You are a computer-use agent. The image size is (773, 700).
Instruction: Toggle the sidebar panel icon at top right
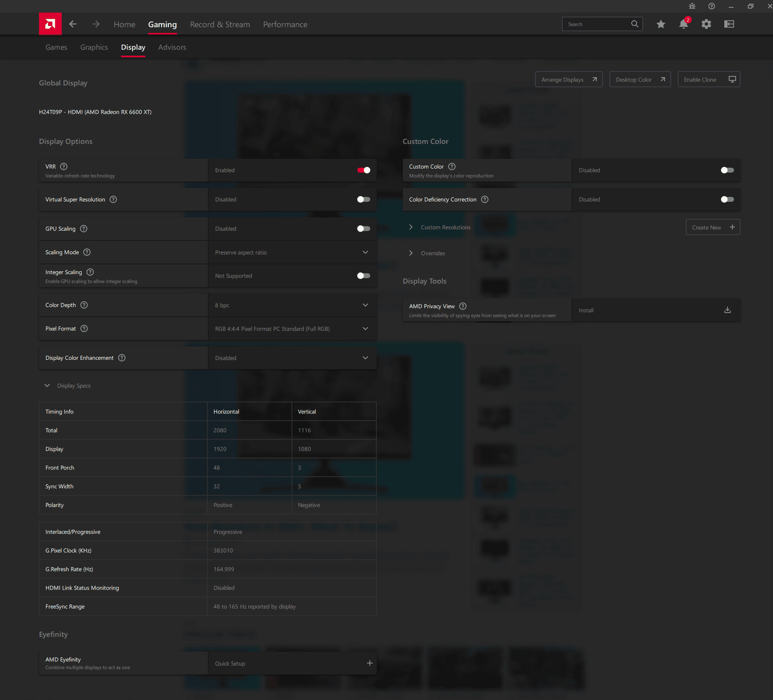point(729,24)
